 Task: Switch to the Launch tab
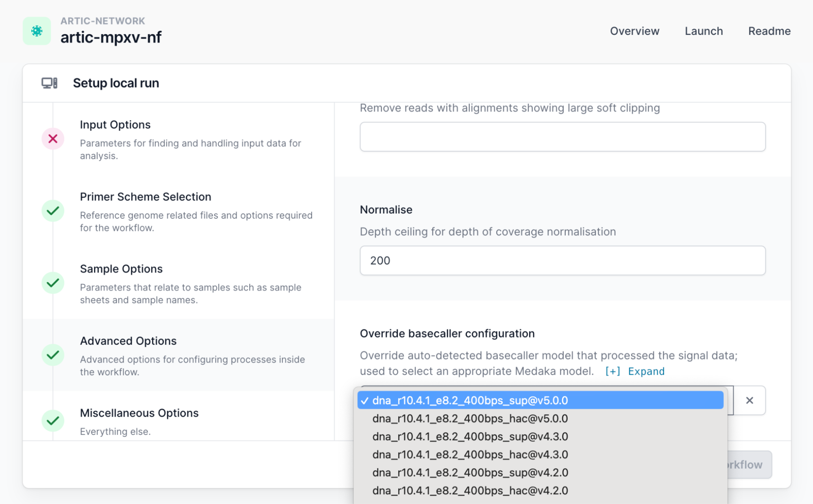pyautogui.click(x=704, y=31)
